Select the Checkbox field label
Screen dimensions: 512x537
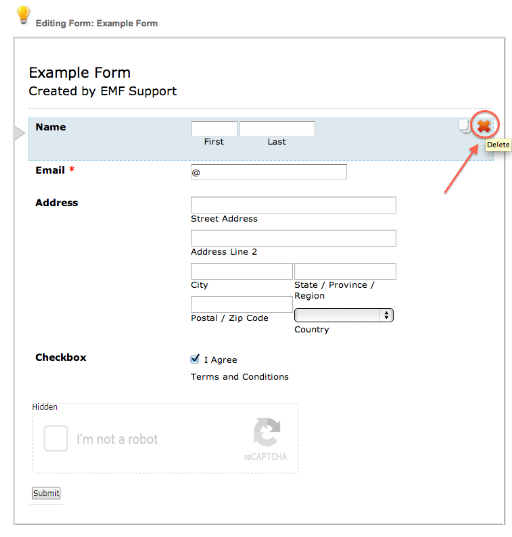pyautogui.click(x=61, y=358)
